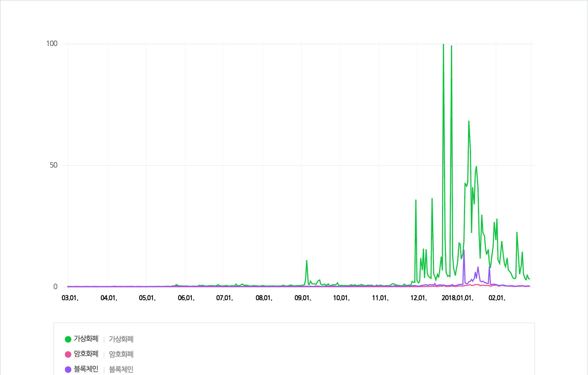
Task: Click the 100 y-axis value label
Action: click(52, 43)
